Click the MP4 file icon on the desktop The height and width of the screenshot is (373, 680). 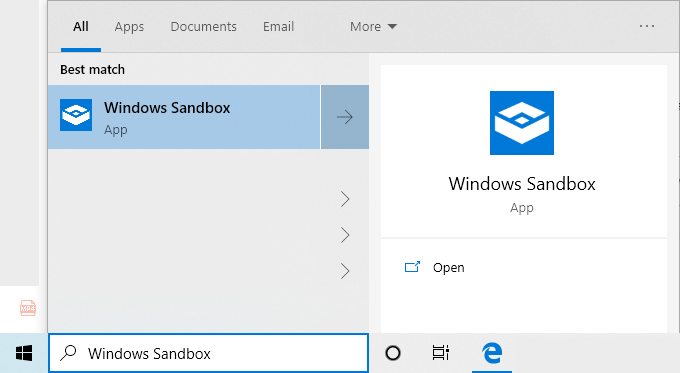pyautogui.click(x=28, y=308)
